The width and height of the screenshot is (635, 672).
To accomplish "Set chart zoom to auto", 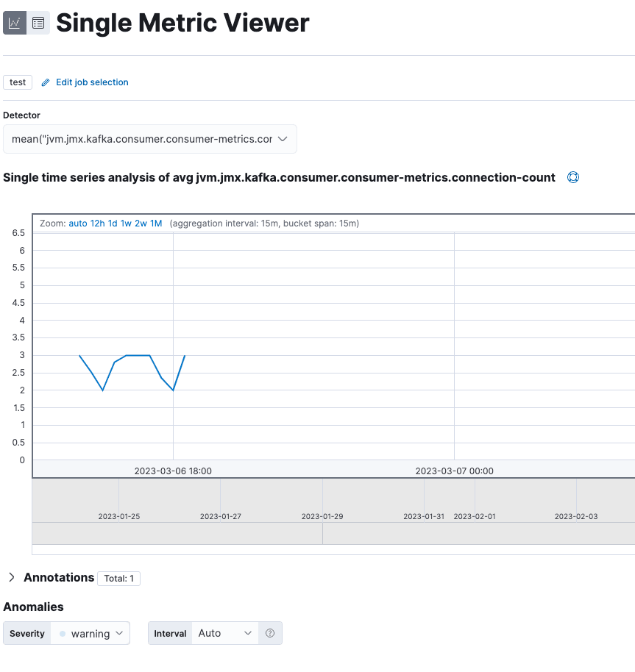I will click(78, 223).
